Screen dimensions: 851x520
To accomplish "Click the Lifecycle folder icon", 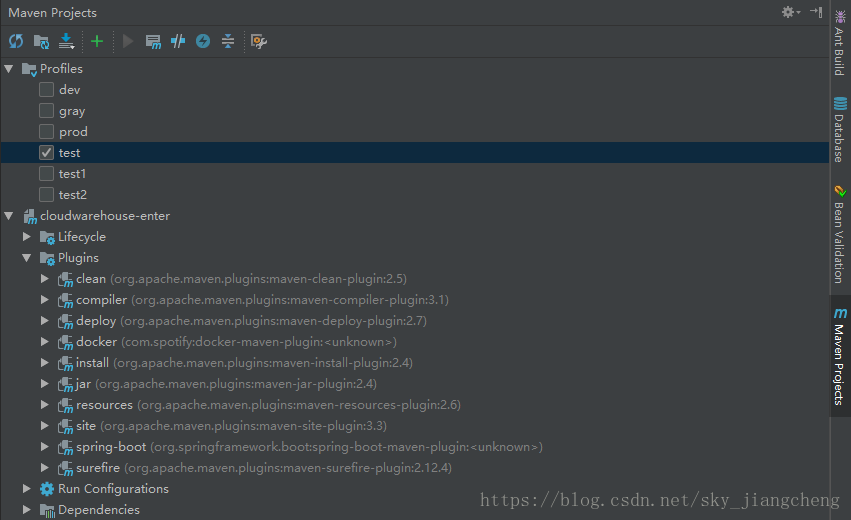I will tap(47, 237).
